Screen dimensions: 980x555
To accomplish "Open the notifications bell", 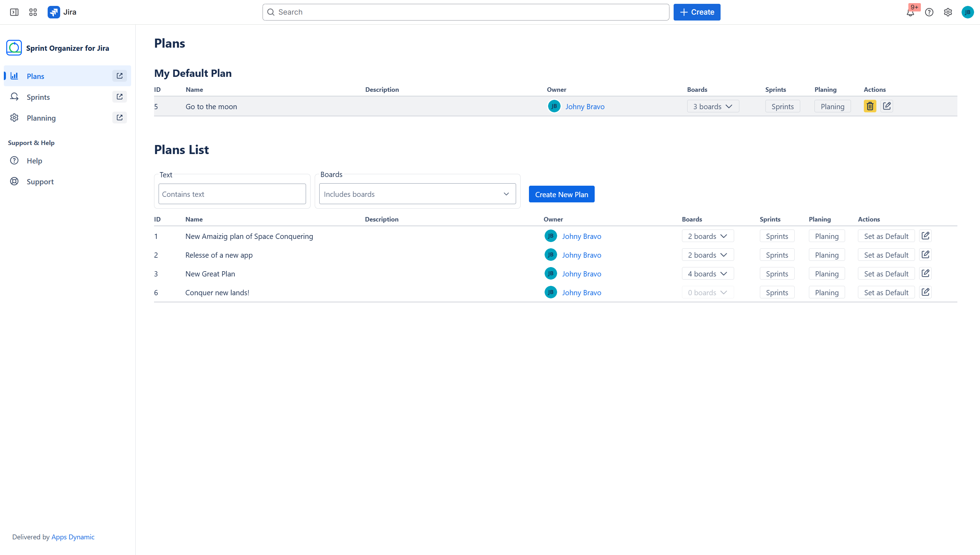I will click(910, 12).
